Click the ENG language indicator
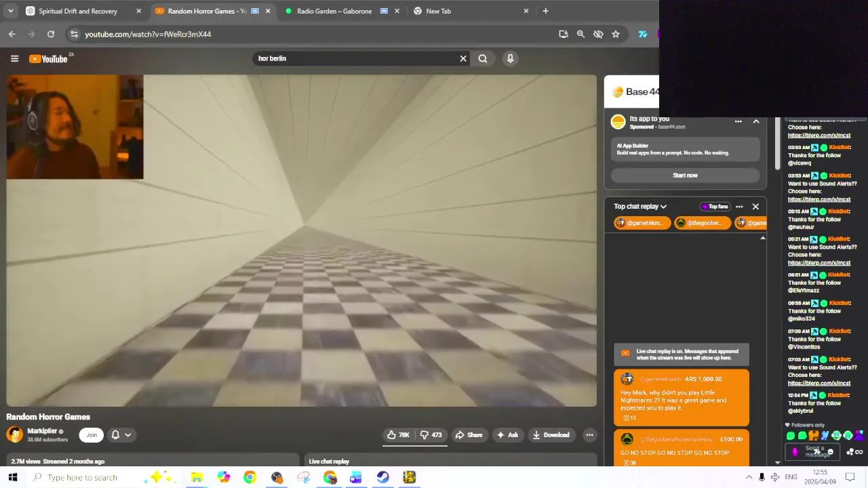The image size is (868, 488). tap(791, 477)
